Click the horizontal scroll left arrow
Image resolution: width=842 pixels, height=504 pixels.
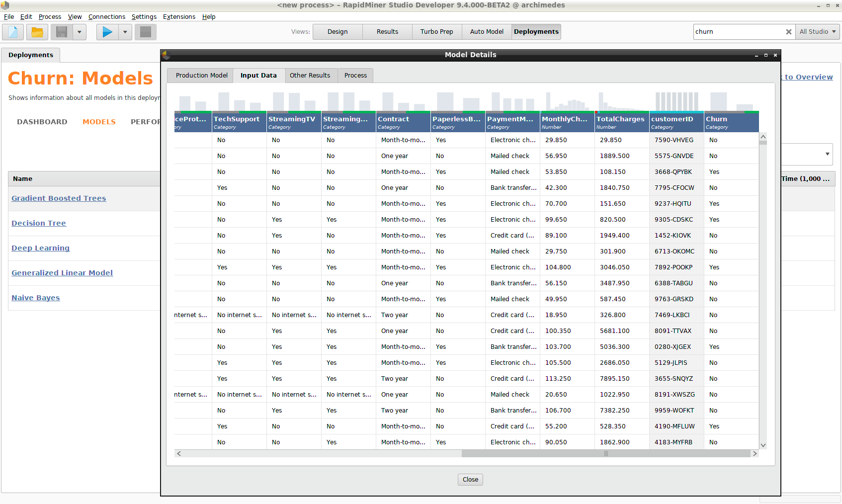pos(179,453)
